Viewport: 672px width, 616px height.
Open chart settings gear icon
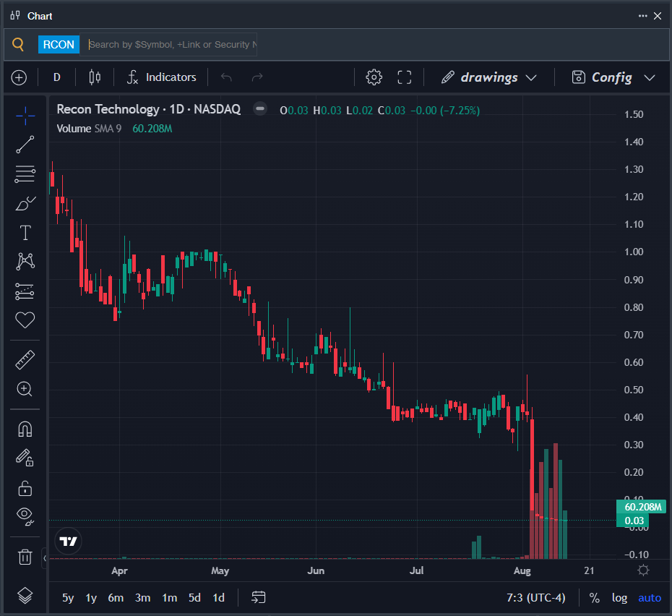[374, 77]
